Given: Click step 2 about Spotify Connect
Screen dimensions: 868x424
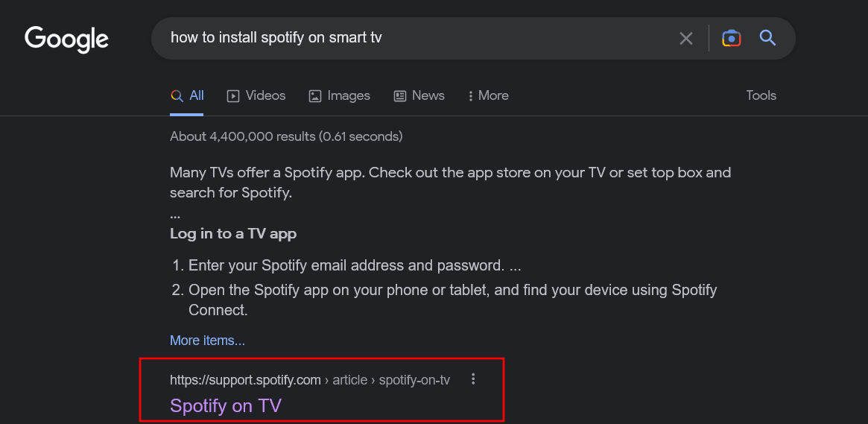Looking at the screenshot, I should [452, 290].
